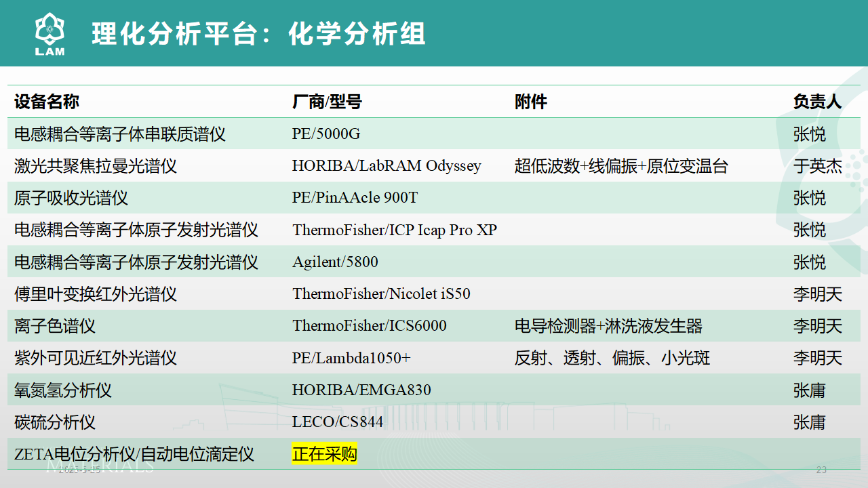The image size is (868, 488).
Task: Click the 厂商/型号 column header
Action: 327,102
